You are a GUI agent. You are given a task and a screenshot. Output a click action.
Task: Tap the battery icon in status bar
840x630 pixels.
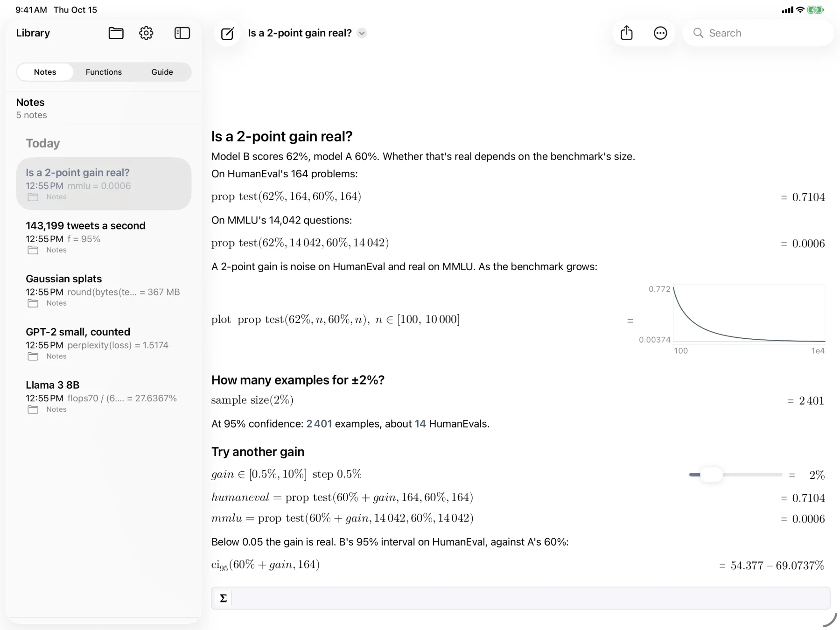coord(816,10)
